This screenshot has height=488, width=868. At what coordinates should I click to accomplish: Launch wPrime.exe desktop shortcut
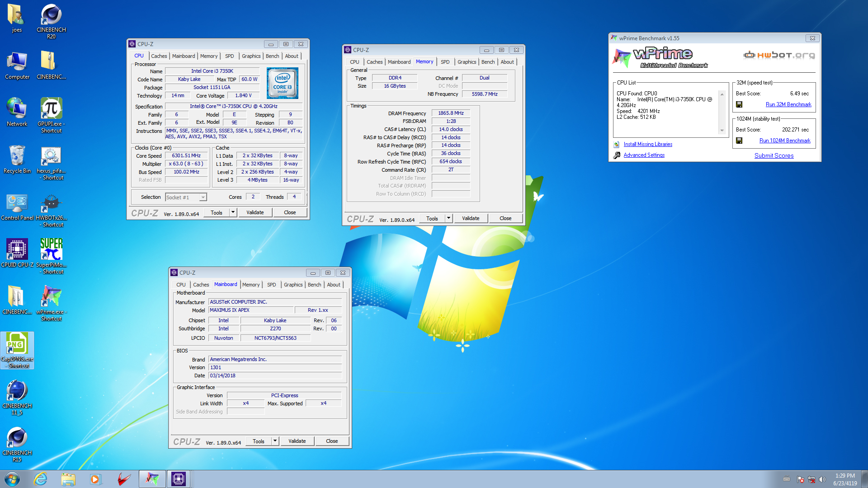coord(51,303)
